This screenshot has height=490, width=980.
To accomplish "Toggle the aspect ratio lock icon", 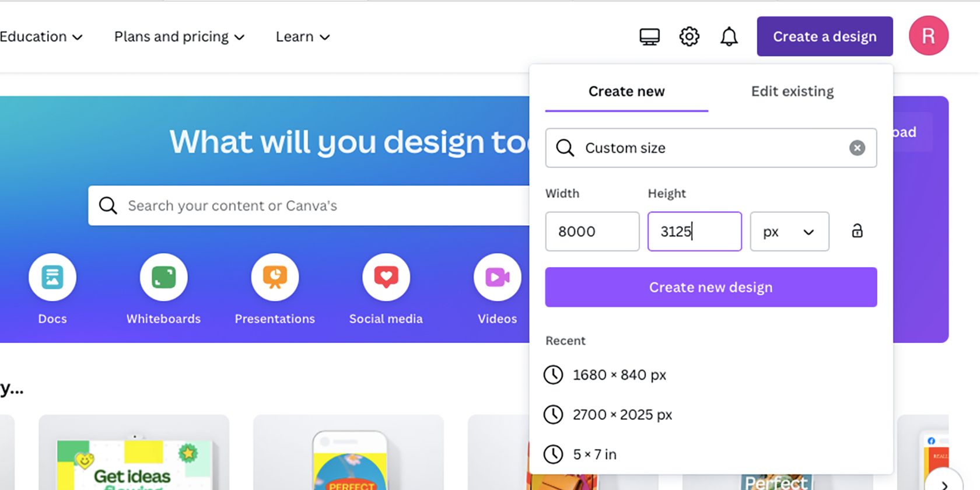I will pos(857,231).
